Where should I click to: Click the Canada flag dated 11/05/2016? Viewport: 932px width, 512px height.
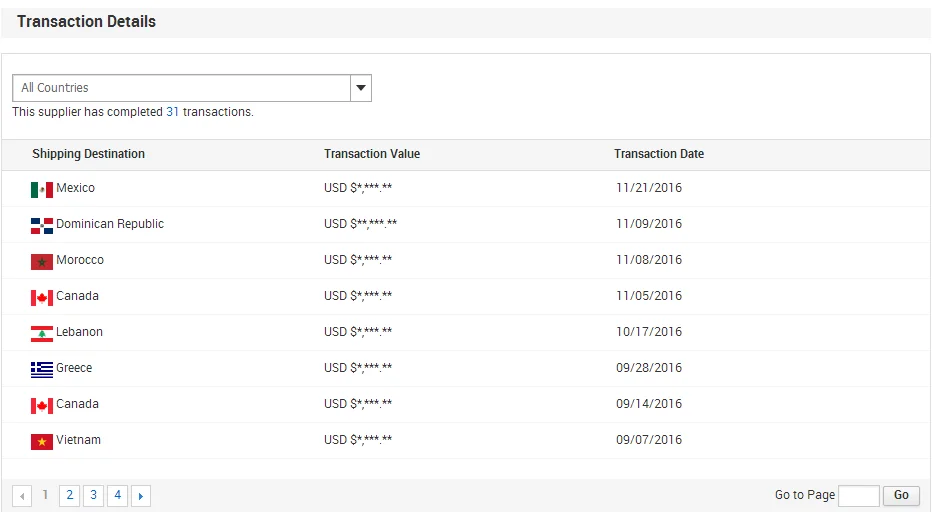click(x=41, y=297)
